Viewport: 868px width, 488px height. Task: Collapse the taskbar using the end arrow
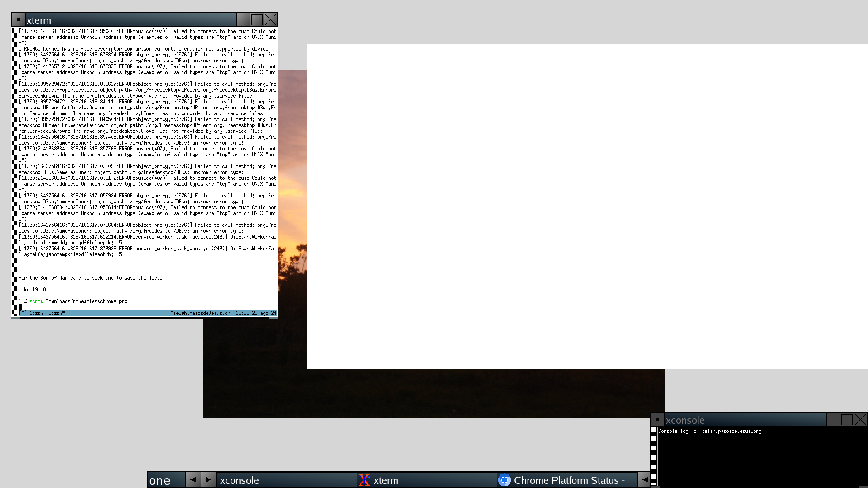[x=644, y=480]
